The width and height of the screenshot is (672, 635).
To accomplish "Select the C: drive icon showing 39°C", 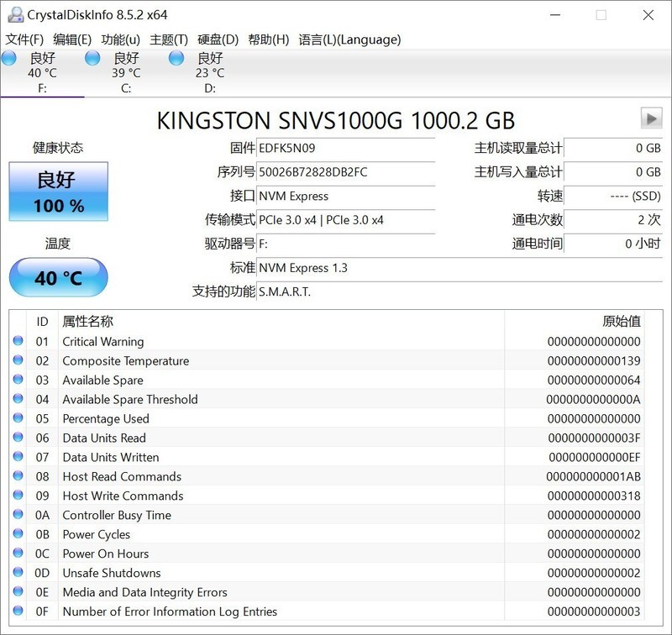I will point(92,58).
